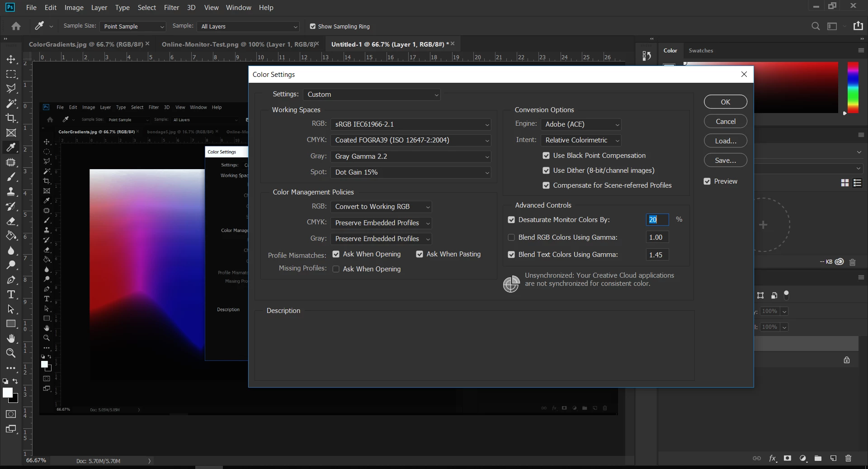Click the hue spectrum slider in Color panel

coord(853,88)
